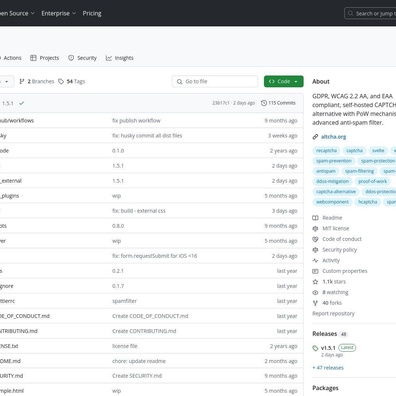Switch to the Projects tab
This screenshot has width=396, height=396.
click(x=45, y=58)
